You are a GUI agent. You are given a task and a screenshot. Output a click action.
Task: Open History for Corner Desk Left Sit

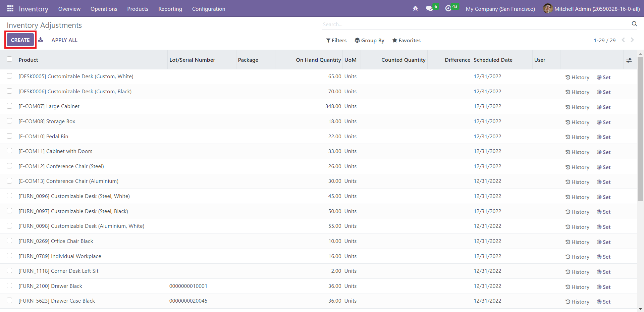click(x=577, y=272)
